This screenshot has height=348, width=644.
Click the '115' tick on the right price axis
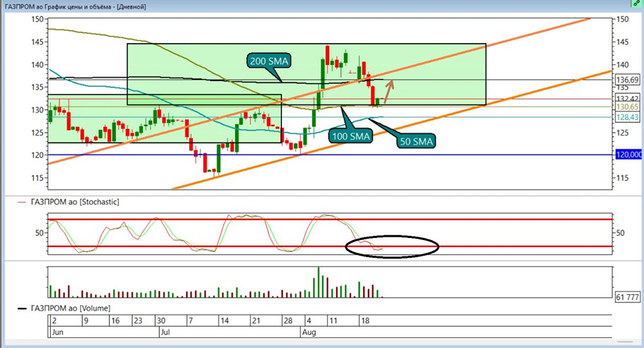click(623, 178)
